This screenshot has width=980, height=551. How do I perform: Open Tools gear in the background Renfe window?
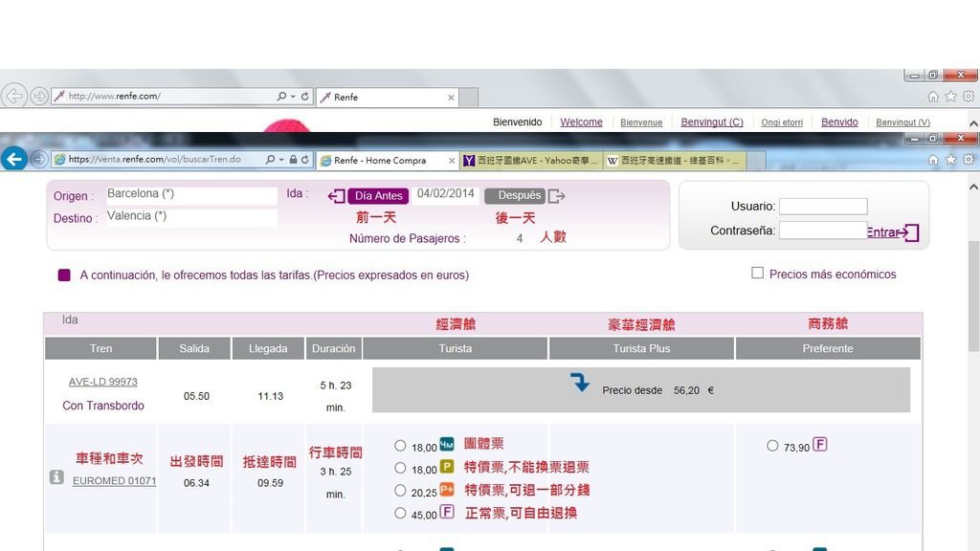969,97
